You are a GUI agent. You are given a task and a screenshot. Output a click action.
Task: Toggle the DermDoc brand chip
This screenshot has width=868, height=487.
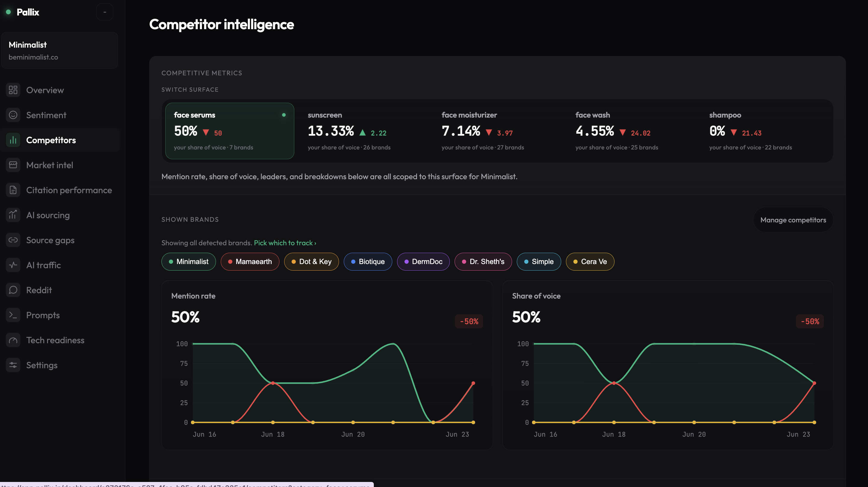coord(423,261)
